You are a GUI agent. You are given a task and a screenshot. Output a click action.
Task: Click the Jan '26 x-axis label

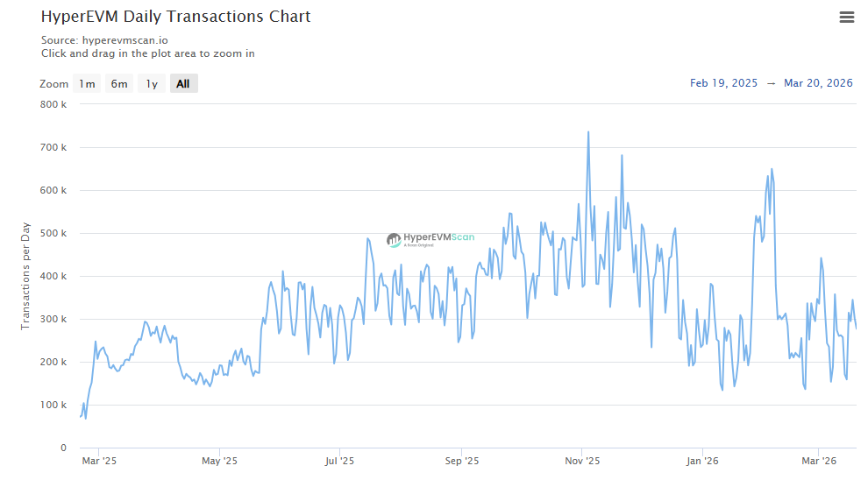click(x=702, y=461)
